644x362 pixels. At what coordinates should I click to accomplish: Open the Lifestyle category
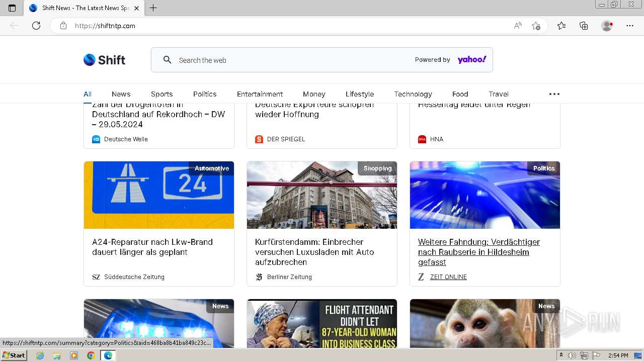click(x=360, y=94)
